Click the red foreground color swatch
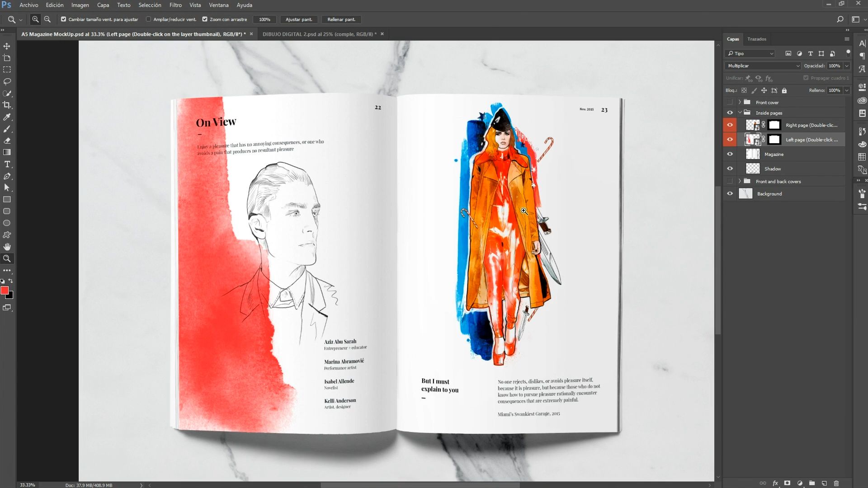Screen dimensions: 868x488 tap(5, 291)
